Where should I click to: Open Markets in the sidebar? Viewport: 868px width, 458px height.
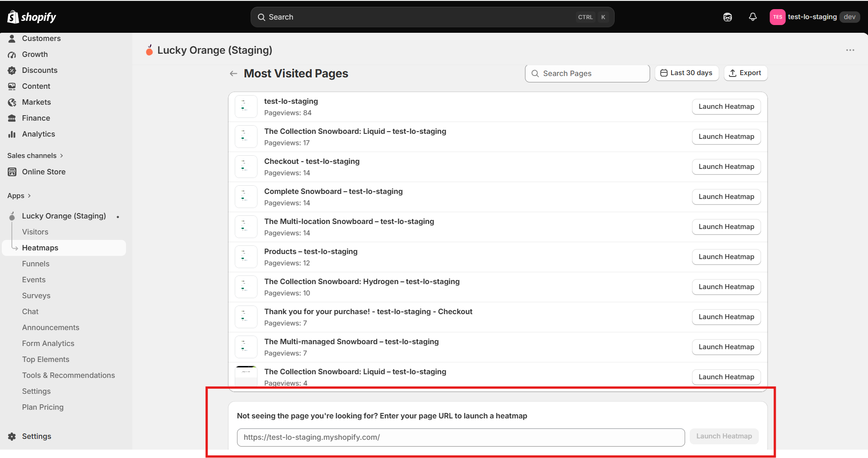36,102
